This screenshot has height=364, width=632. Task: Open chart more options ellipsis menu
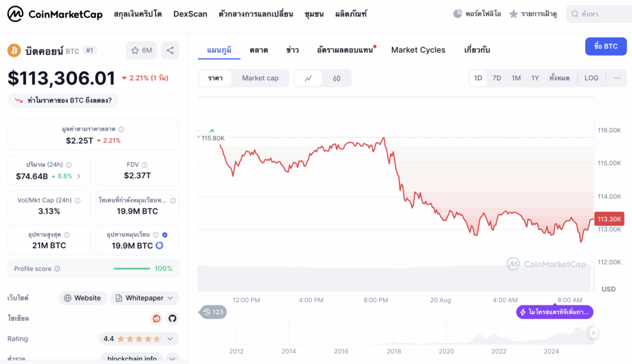click(x=617, y=78)
